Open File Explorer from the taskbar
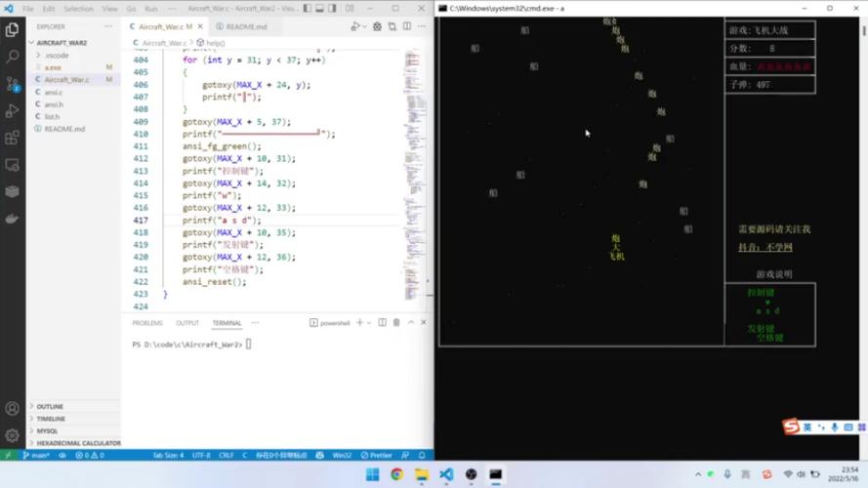 pyautogui.click(x=422, y=474)
